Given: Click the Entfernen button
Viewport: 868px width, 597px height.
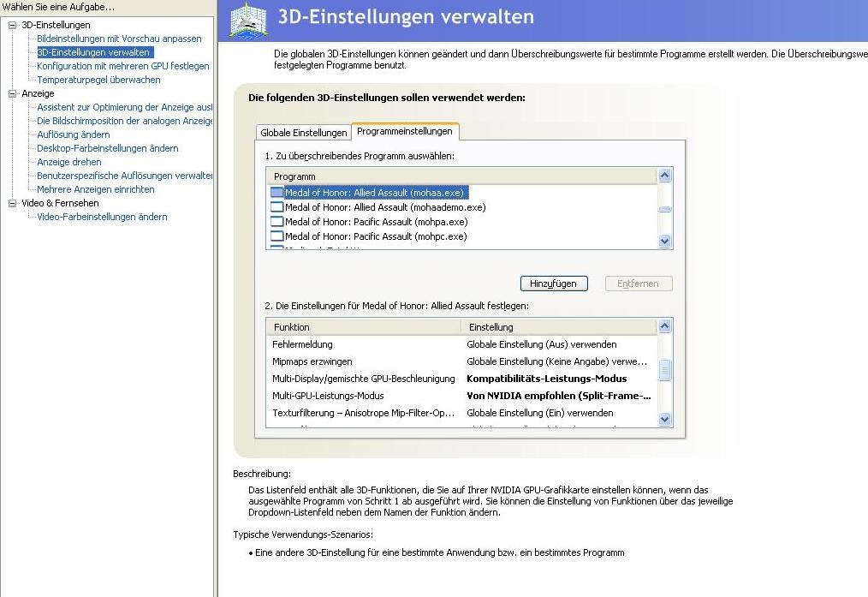Looking at the screenshot, I should pos(639,284).
